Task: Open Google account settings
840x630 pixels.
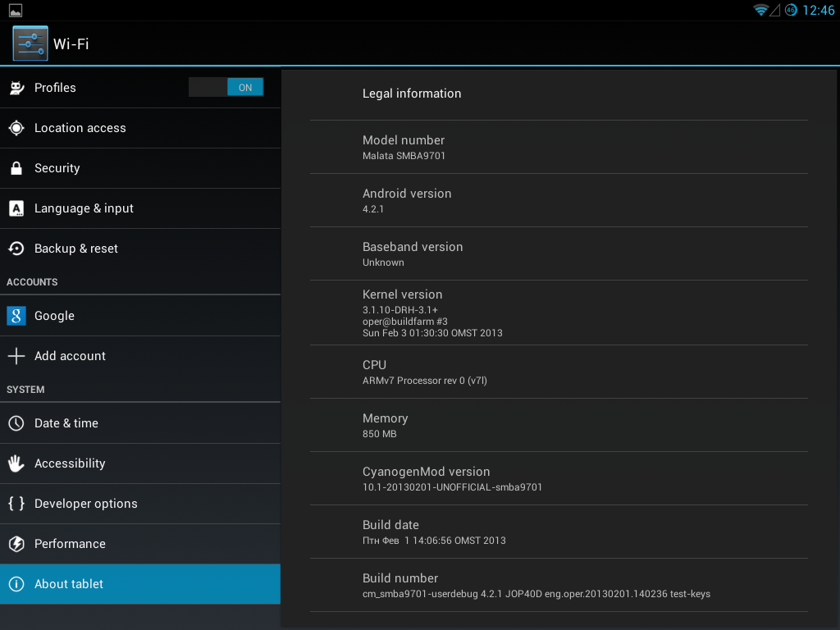Action: point(140,316)
